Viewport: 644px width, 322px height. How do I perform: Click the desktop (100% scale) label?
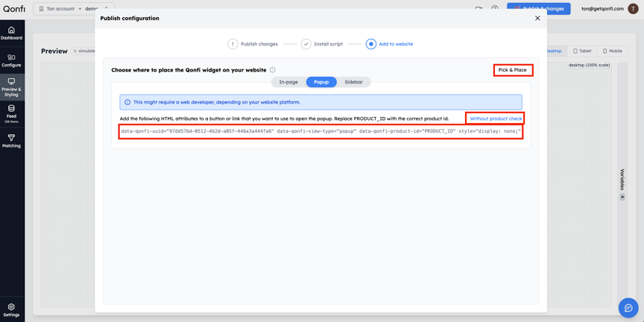coord(590,66)
